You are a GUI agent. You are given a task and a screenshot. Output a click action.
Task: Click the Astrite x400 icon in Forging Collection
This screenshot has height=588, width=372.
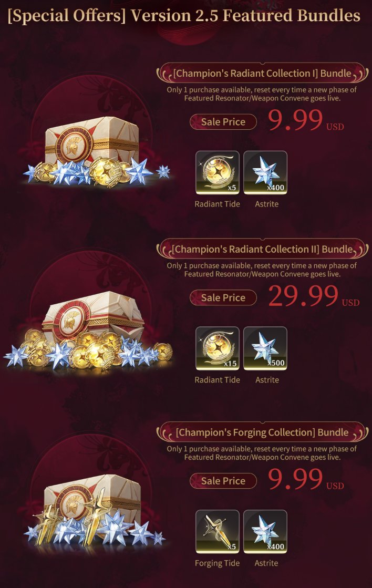pos(265,532)
